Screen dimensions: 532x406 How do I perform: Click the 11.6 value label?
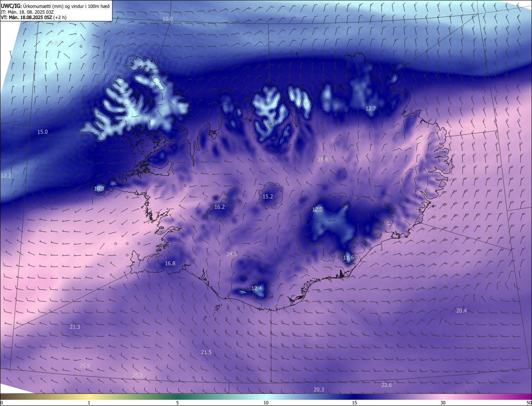pos(348,258)
